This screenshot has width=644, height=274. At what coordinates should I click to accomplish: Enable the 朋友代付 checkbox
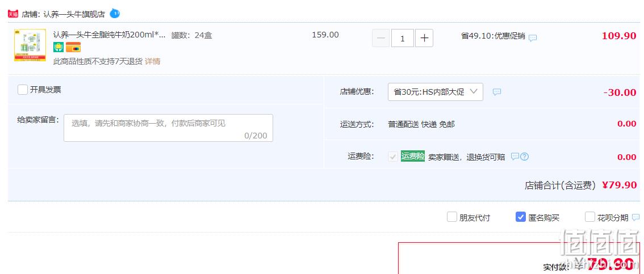click(x=452, y=217)
